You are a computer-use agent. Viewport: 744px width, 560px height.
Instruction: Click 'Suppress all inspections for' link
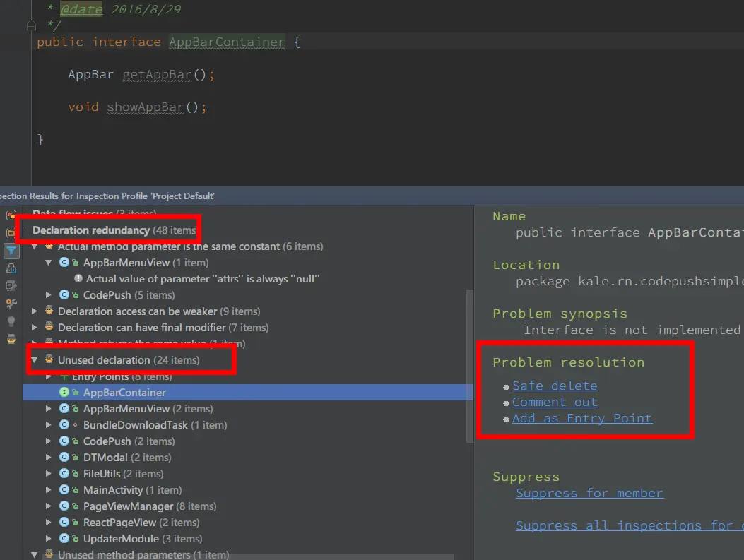630,525
